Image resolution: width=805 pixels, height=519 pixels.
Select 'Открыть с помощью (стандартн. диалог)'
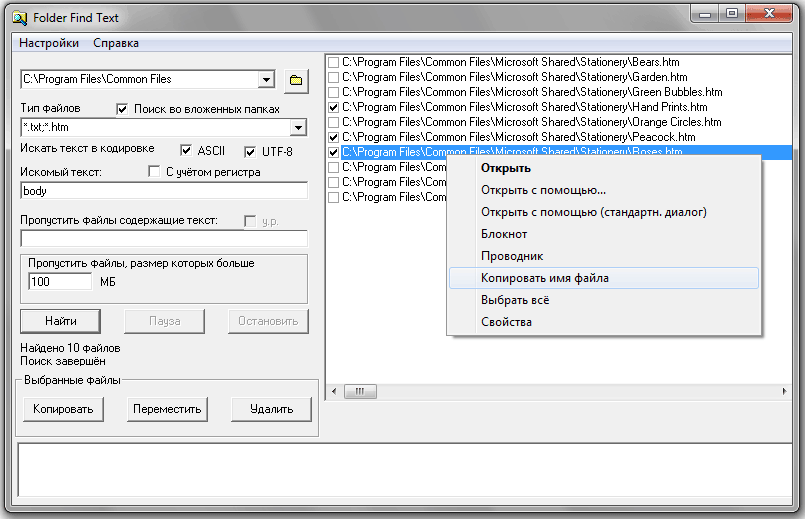tap(604, 213)
